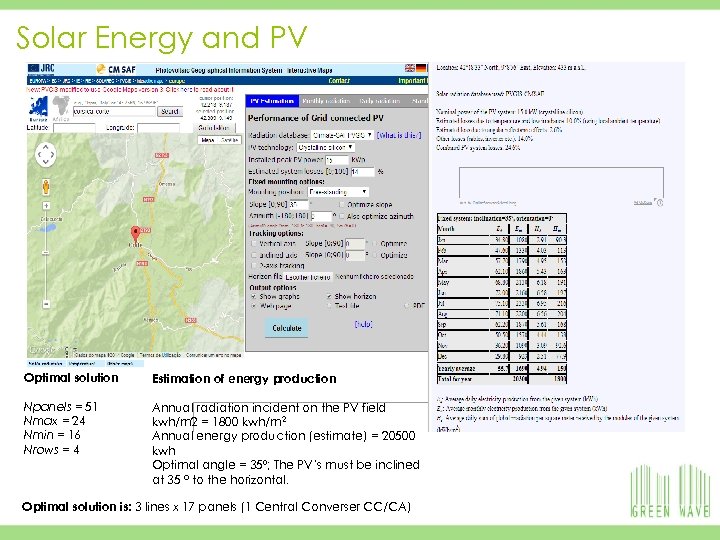The width and height of the screenshot is (720, 540).
Task: Enable Also optimize azimuth checkbox
Action: click(341, 216)
